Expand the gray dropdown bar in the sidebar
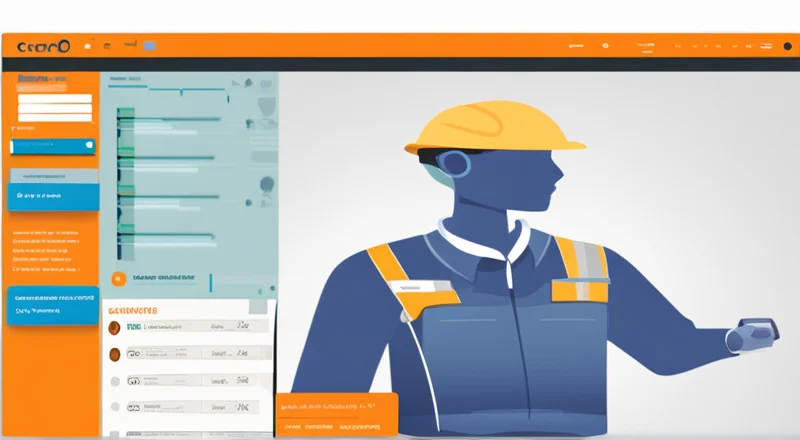This screenshot has width=800, height=440. (x=53, y=175)
